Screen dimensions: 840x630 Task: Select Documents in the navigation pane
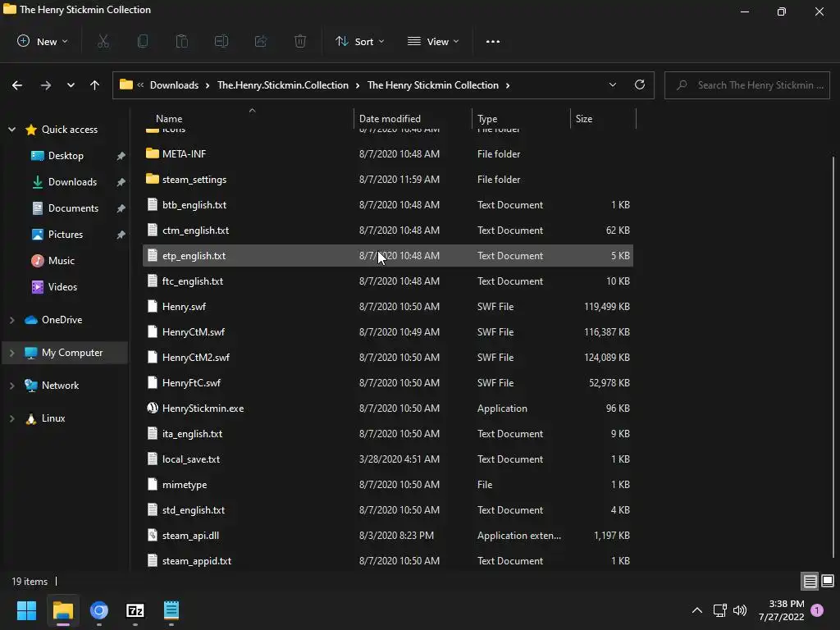click(x=73, y=208)
